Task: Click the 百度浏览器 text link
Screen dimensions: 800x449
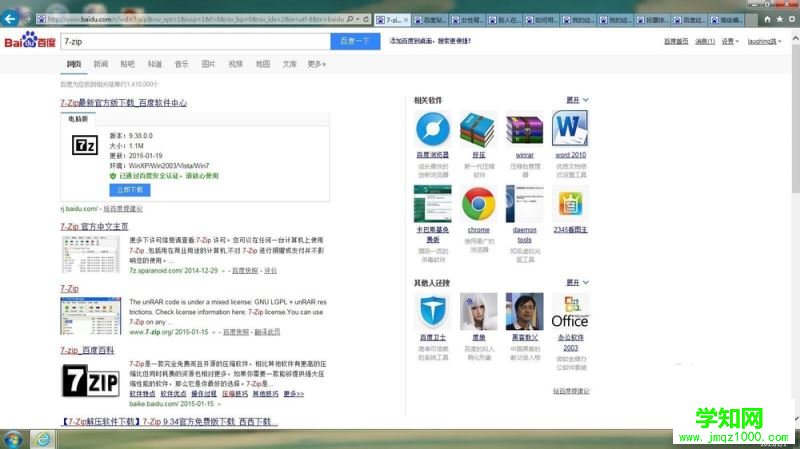Action: 433,155
